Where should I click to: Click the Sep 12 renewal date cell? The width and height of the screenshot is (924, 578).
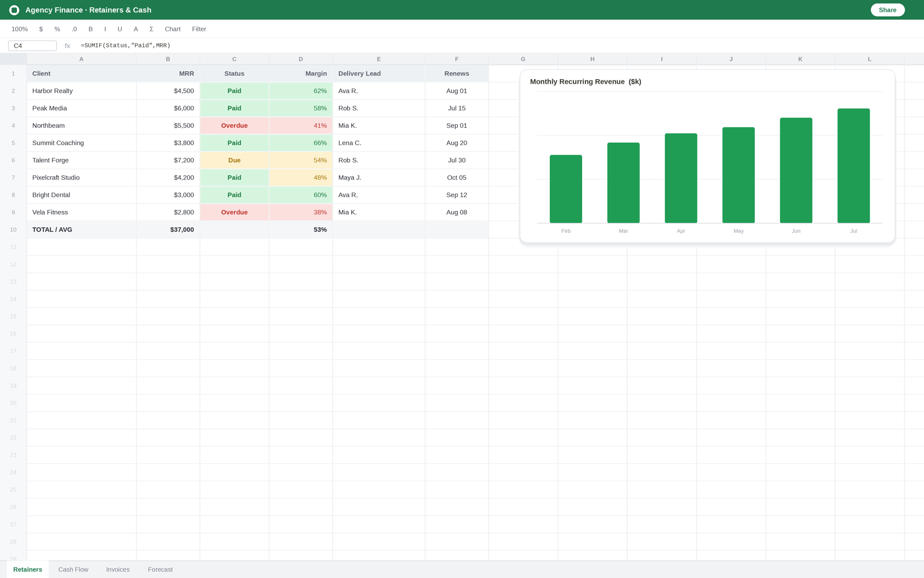click(x=457, y=195)
